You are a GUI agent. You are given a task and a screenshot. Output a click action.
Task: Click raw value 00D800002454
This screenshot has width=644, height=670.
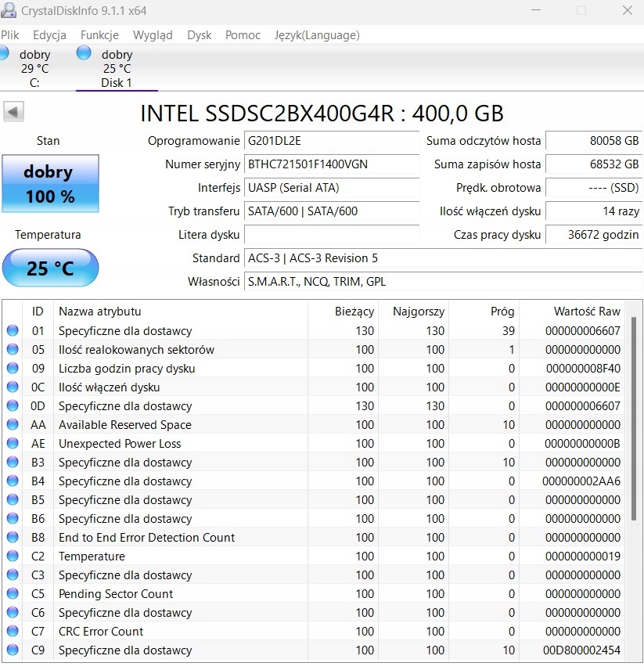(581, 650)
